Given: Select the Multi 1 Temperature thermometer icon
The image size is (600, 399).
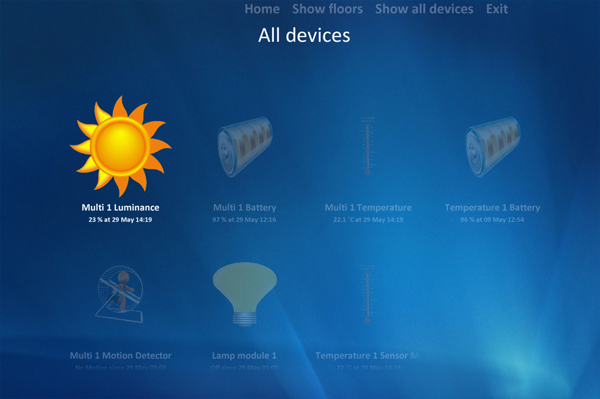Looking at the screenshot, I should pyautogui.click(x=367, y=146).
